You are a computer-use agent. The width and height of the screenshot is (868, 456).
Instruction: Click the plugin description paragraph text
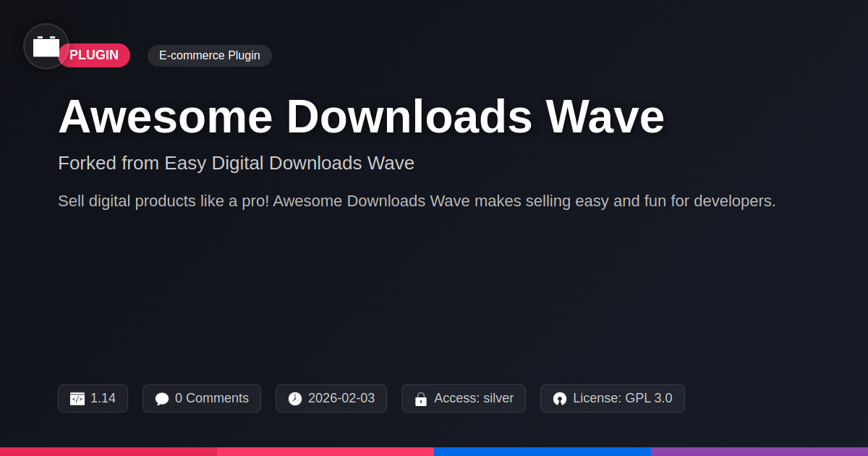pos(417,201)
